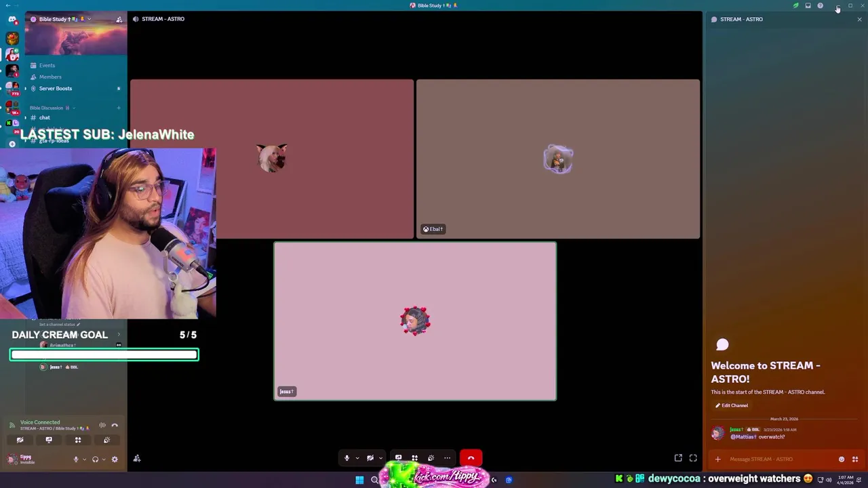Open mic options arrow in call bar

pyautogui.click(x=357, y=458)
